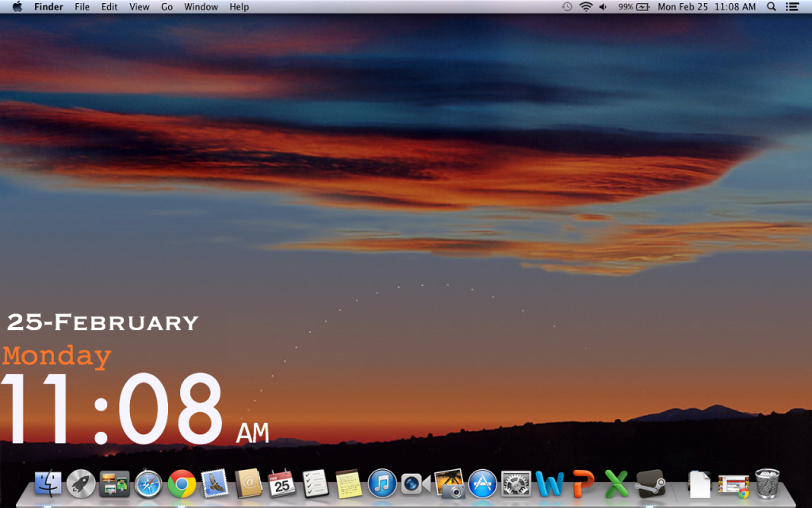Open the Apple menu
812x508 pixels.
click(17, 6)
